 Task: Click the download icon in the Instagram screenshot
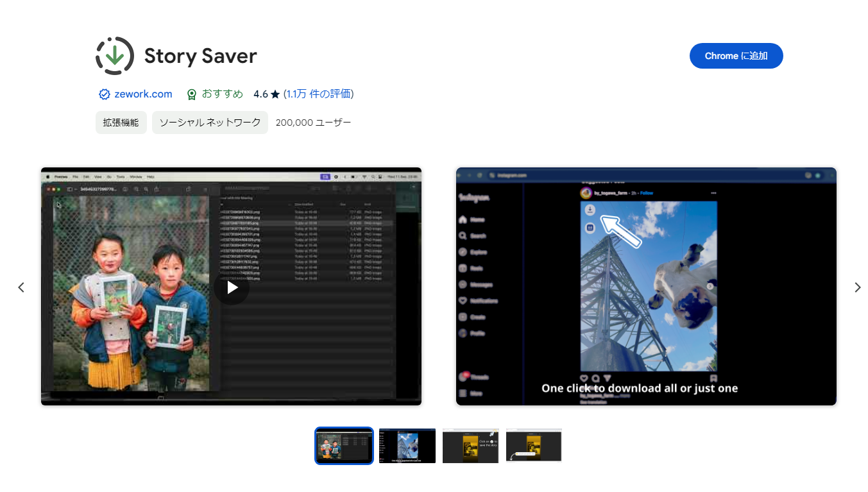click(590, 210)
